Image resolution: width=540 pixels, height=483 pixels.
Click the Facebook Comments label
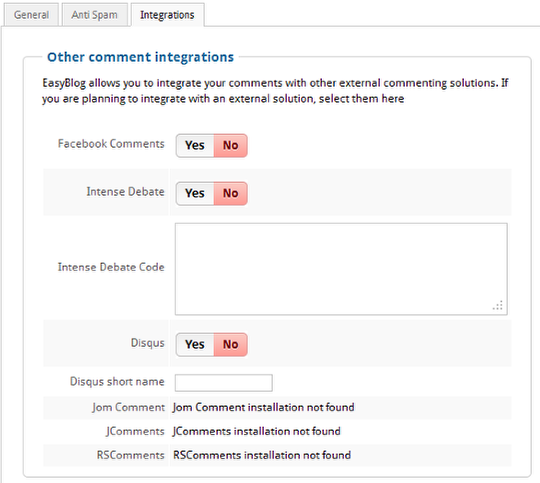111,144
